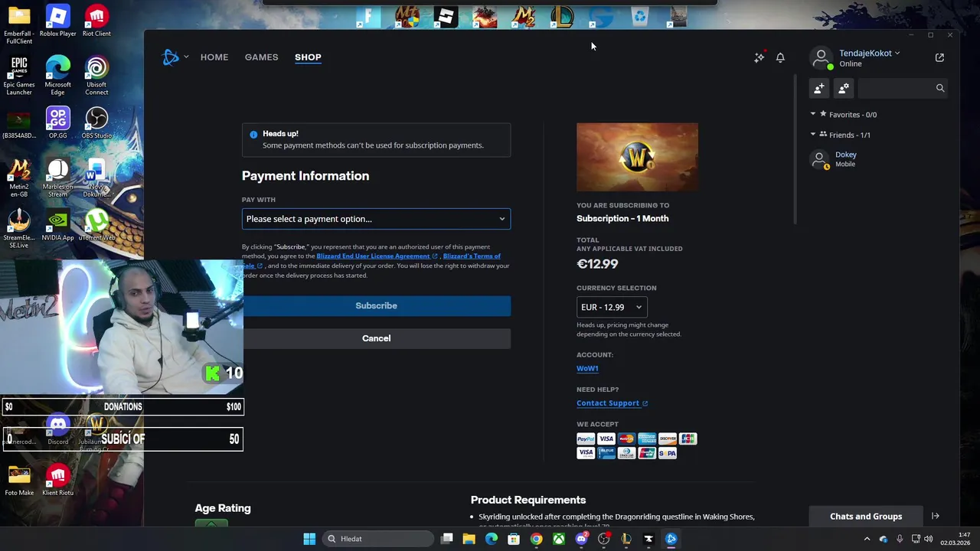Open League of Legends desktop shortcut
Image resolution: width=980 pixels, height=551 pixels.
point(562,16)
